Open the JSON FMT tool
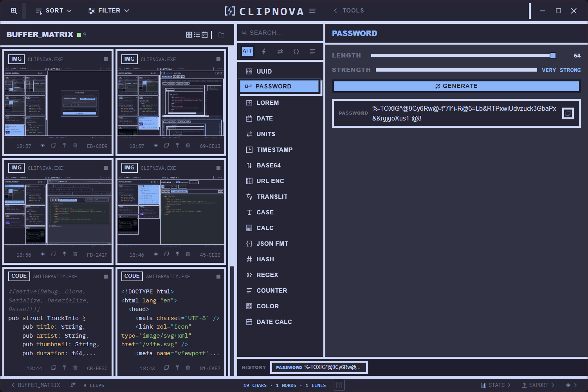588x392 pixels. pyautogui.click(x=280, y=243)
